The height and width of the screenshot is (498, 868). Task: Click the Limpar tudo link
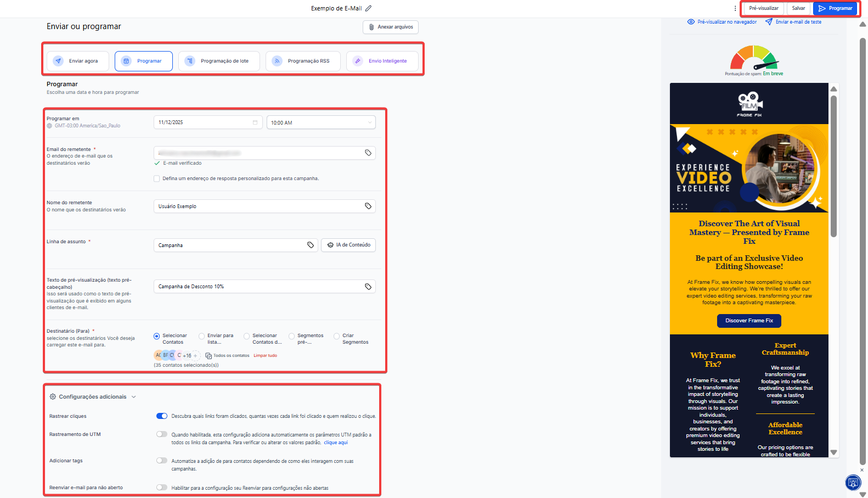(x=265, y=356)
